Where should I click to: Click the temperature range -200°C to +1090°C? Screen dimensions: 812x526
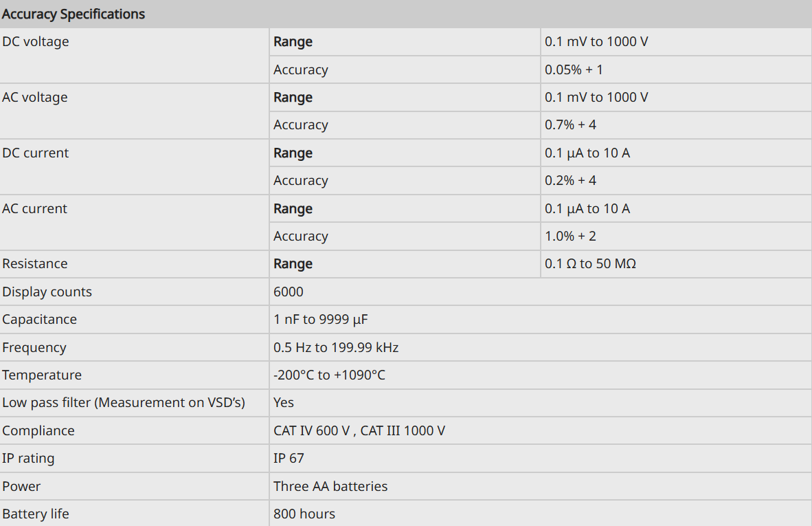(x=329, y=375)
